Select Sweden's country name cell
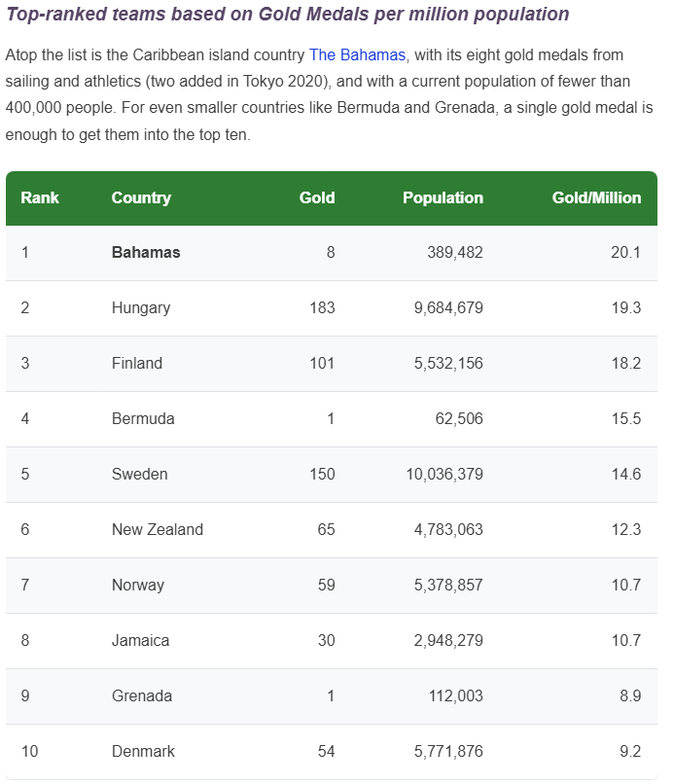The image size is (673, 784). pyautogui.click(x=140, y=474)
